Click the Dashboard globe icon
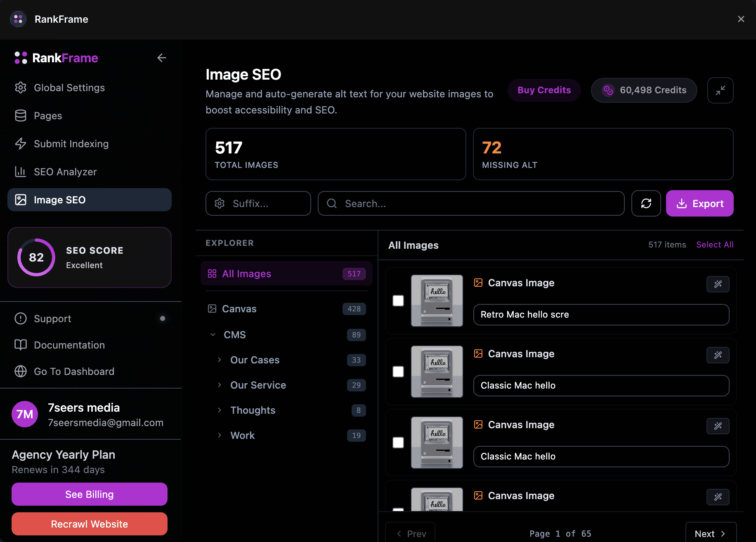The width and height of the screenshot is (756, 542). [21, 371]
